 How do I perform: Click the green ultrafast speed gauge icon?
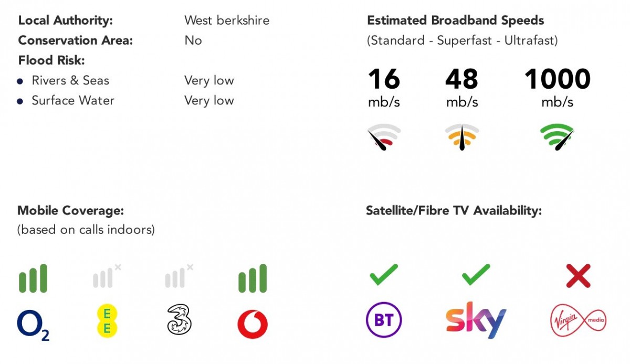point(557,136)
